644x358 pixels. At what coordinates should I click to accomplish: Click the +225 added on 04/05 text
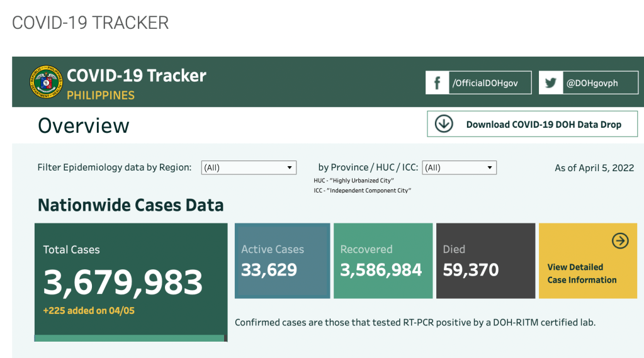click(89, 310)
